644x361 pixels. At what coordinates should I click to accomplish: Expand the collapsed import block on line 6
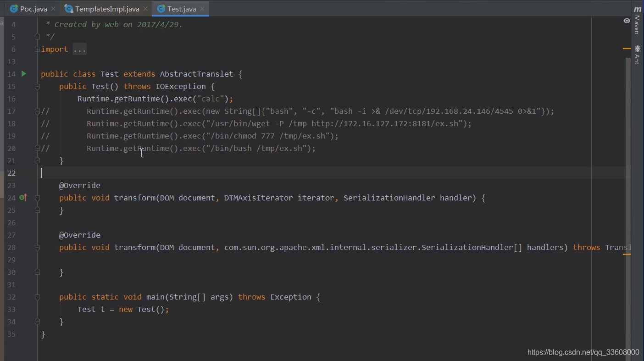coord(37,49)
